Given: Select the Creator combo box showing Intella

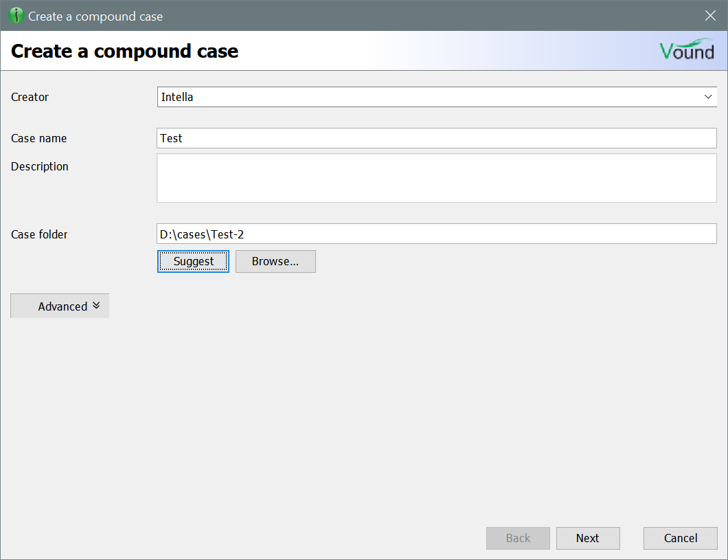Looking at the screenshot, I should 426,97.
